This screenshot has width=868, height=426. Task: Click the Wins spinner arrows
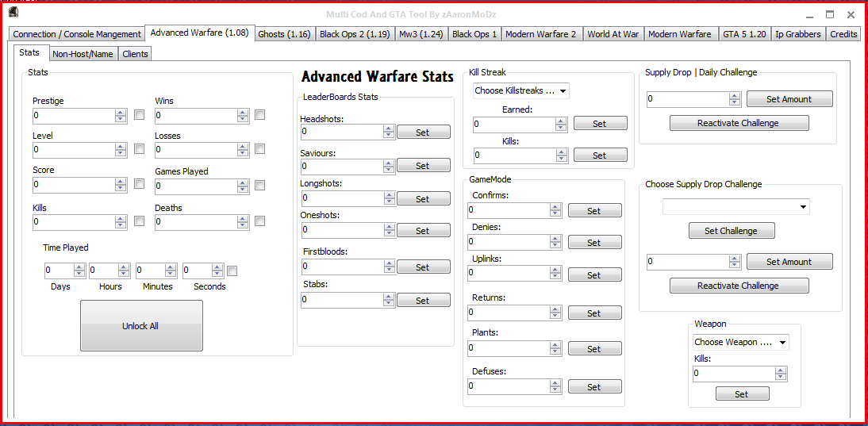243,116
